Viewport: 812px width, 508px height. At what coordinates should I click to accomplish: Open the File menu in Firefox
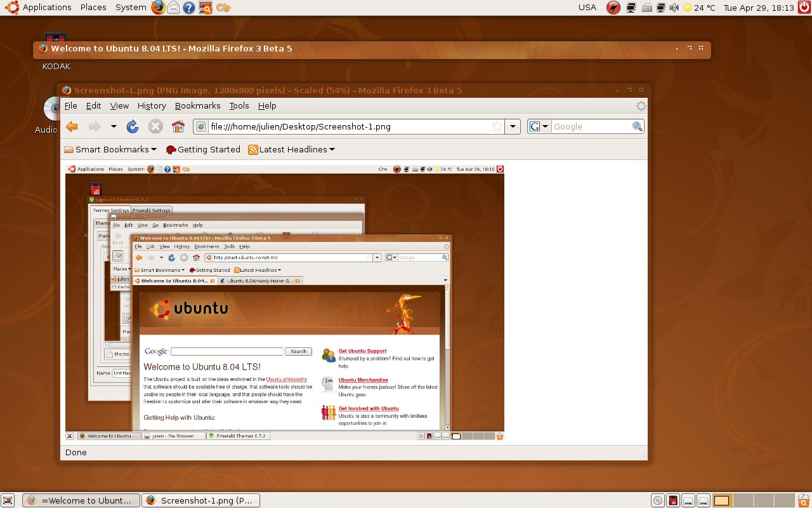click(x=71, y=106)
